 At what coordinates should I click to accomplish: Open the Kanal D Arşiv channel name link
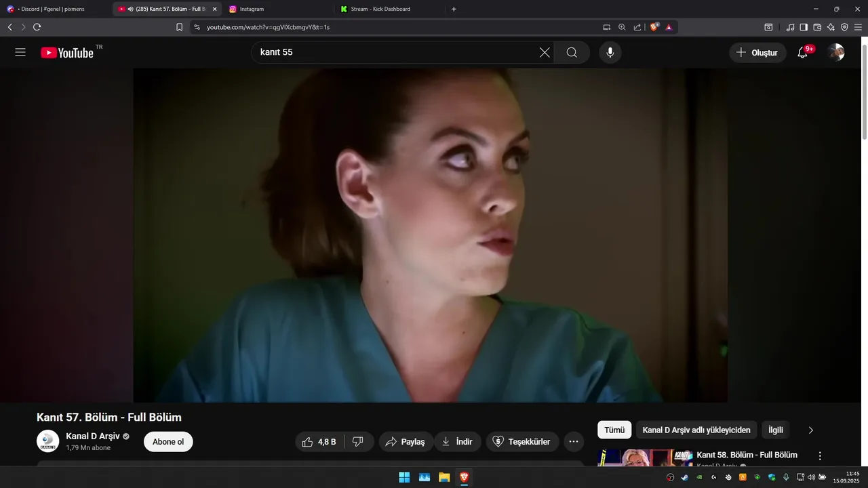93,436
